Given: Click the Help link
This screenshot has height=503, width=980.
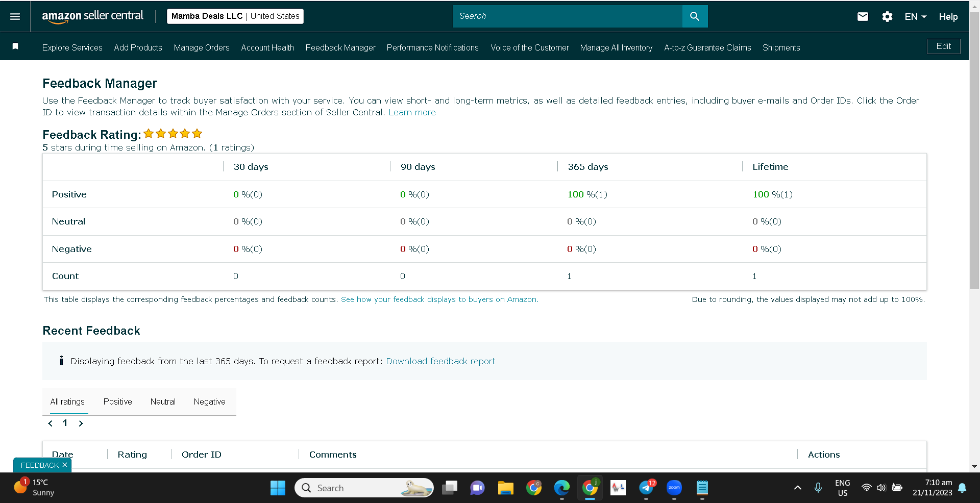Looking at the screenshot, I should [948, 16].
